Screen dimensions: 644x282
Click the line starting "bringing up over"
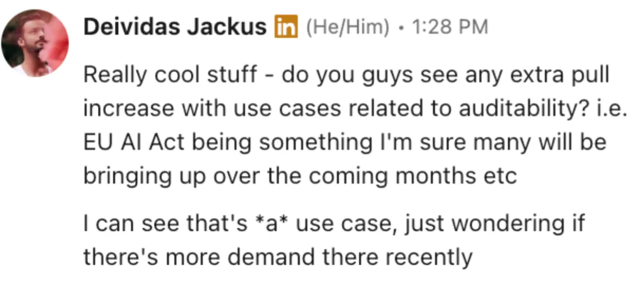click(x=299, y=176)
